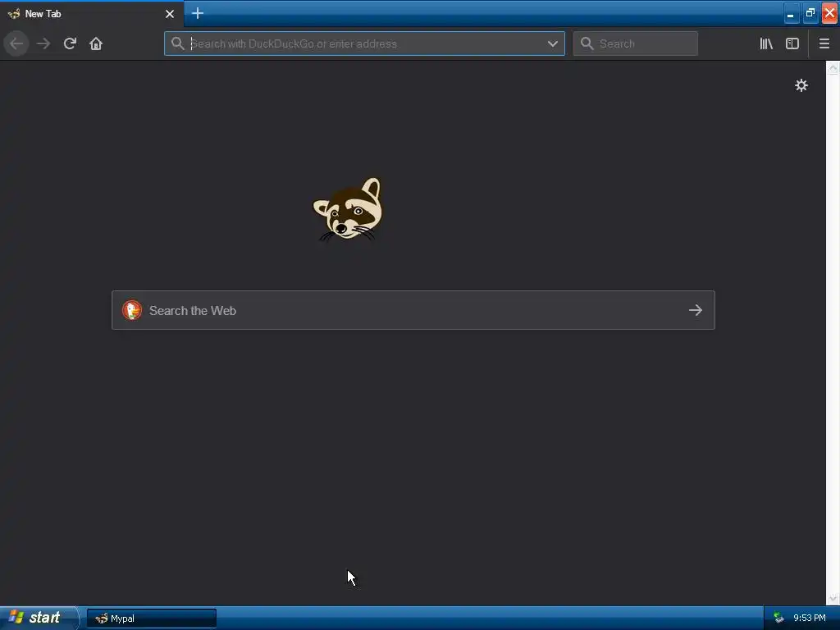Click the 9:53 PM clock

click(x=809, y=619)
